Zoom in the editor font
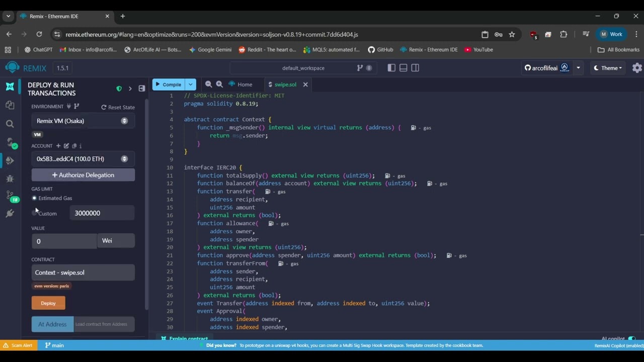The image size is (644, 362). coord(219,84)
